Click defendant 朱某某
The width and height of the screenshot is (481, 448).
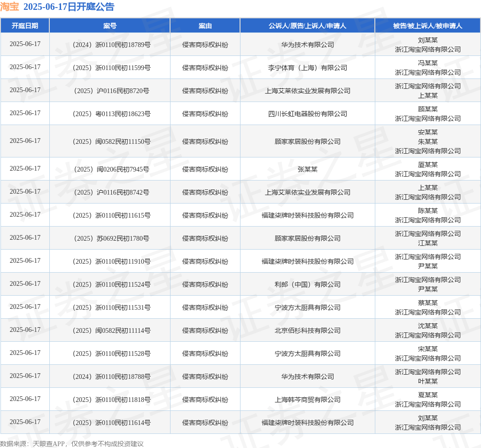click(x=427, y=141)
